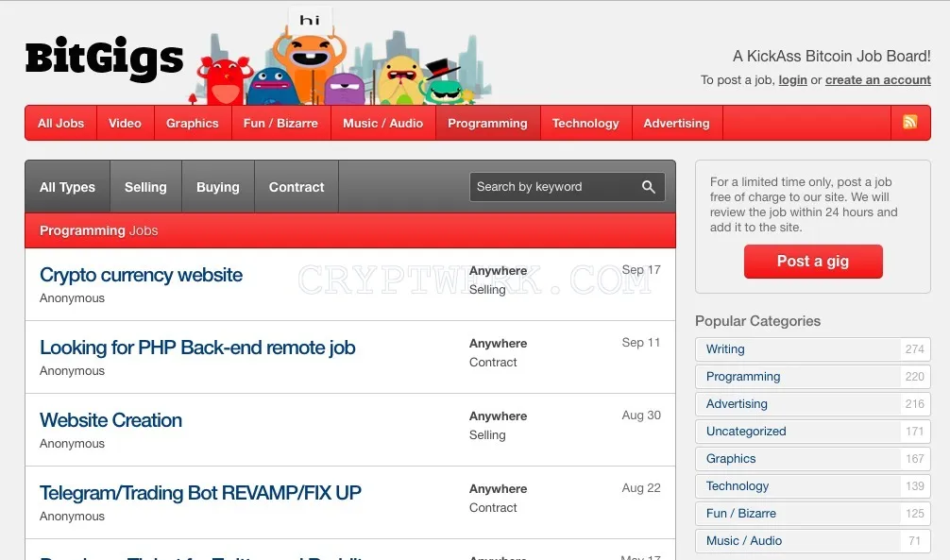Open Uncategorized in Popular Categories
950x560 pixels.
coord(812,431)
